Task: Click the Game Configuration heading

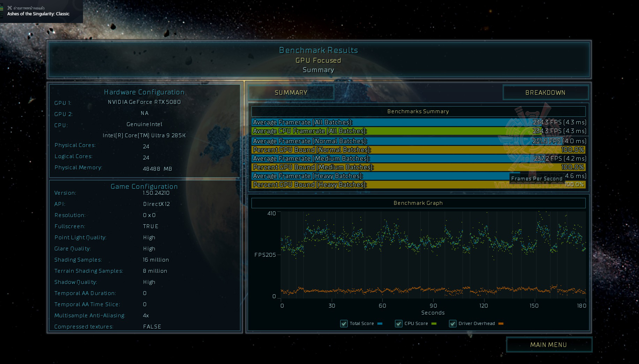Action: click(x=144, y=186)
